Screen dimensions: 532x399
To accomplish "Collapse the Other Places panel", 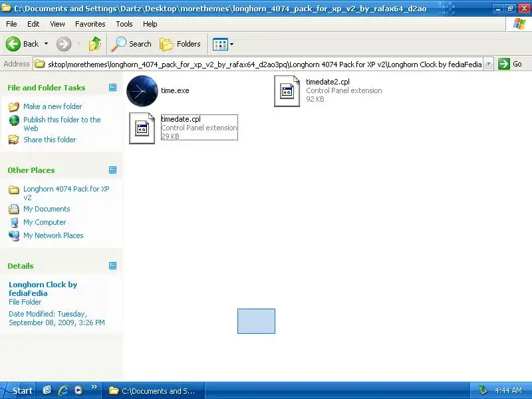I will click(x=112, y=170).
